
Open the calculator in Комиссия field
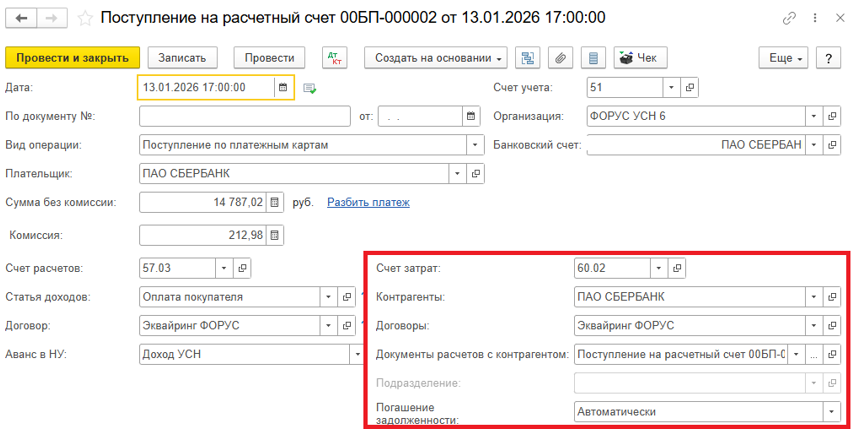[x=274, y=236]
